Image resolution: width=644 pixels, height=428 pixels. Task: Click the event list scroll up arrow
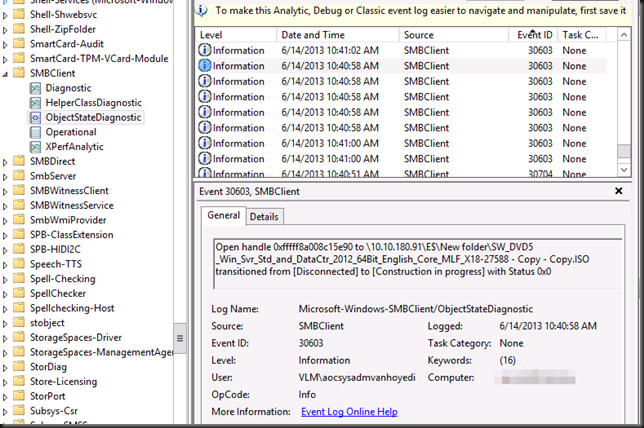pos(624,35)
